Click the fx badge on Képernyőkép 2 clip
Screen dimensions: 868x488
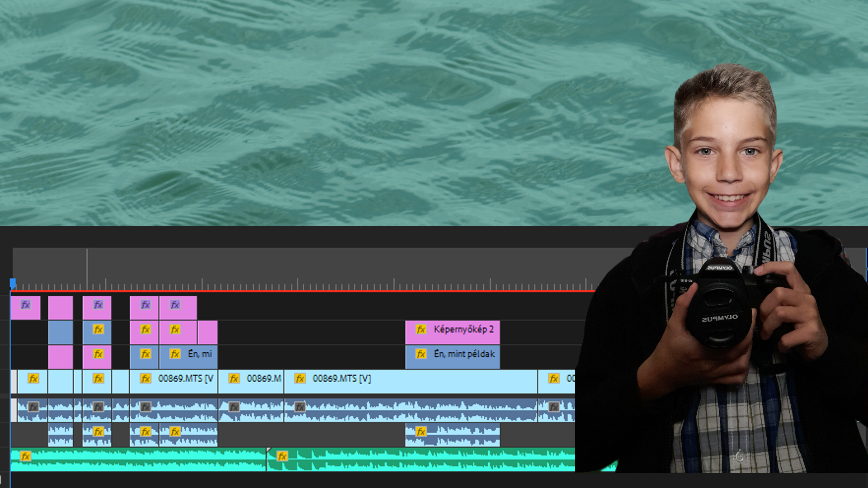coord(421,330)
